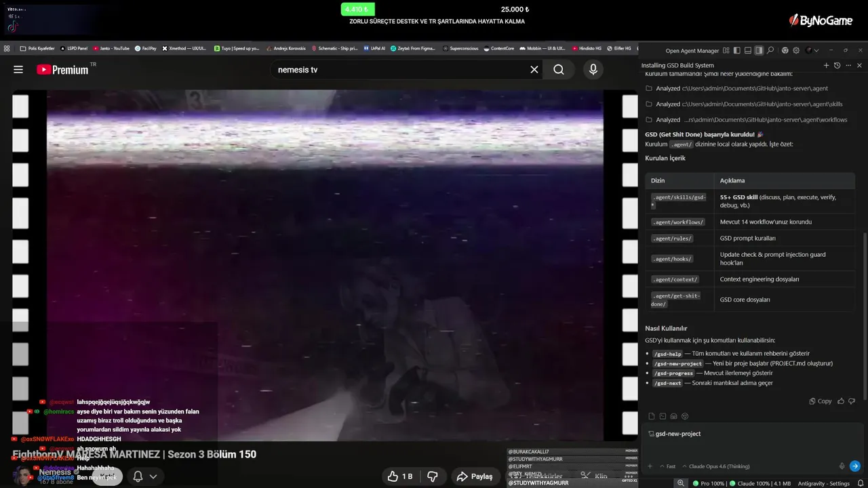Open the Tuyo Speed up bookmark
The image size is (868, 488).
[x=237, y=49]
